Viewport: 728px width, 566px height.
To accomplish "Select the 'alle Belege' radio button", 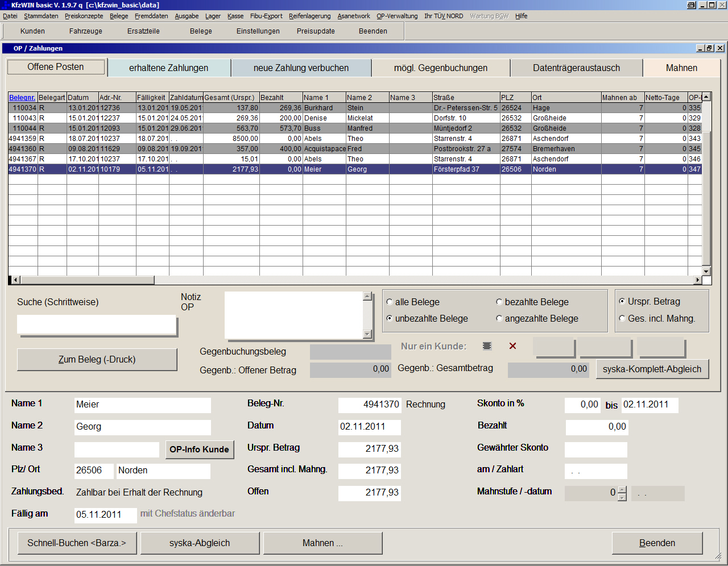I will click(390, 302).
